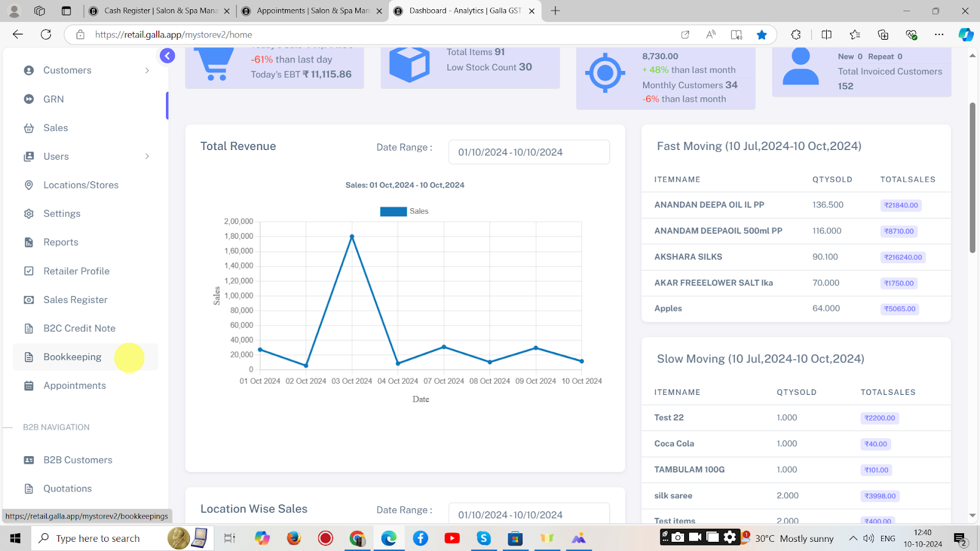Open B2C Credit Note
Image resolution: width=980 pixels, height=551 pixels.
click(80, 328)
